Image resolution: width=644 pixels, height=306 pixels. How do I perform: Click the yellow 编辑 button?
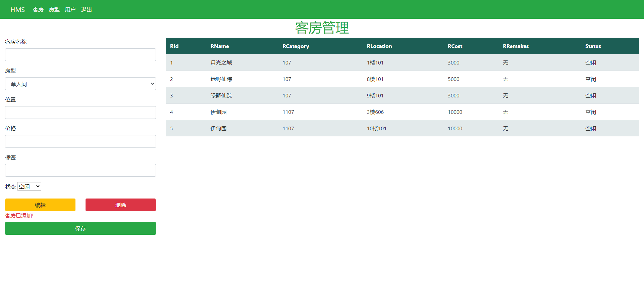40,205
